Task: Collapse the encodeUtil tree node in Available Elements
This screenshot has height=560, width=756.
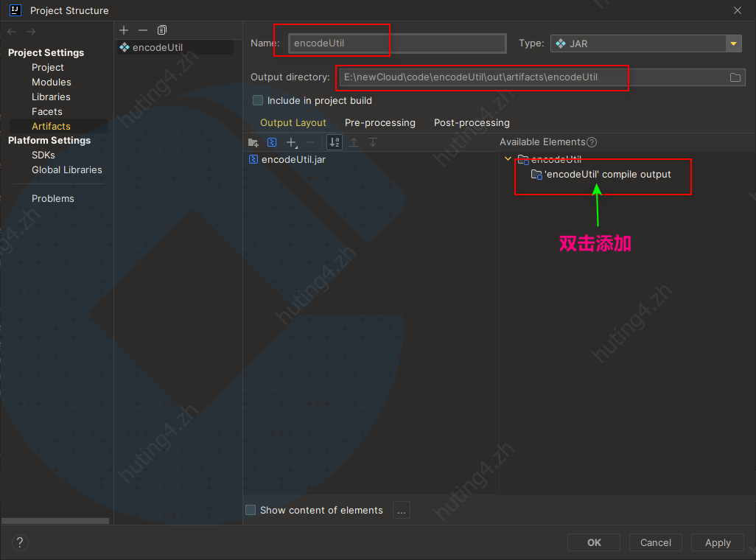Action: 508,158
